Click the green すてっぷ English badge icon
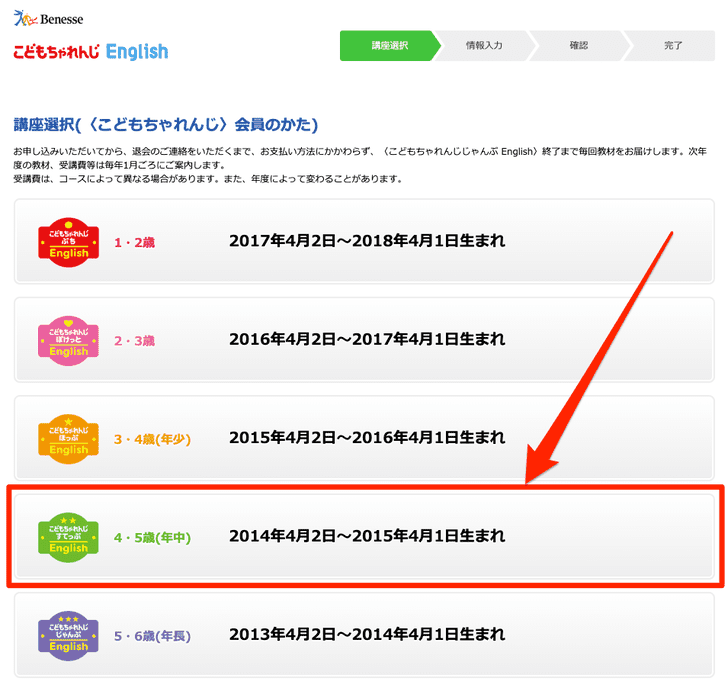Viewport: 728px width, 691px height. pos(68,537)
